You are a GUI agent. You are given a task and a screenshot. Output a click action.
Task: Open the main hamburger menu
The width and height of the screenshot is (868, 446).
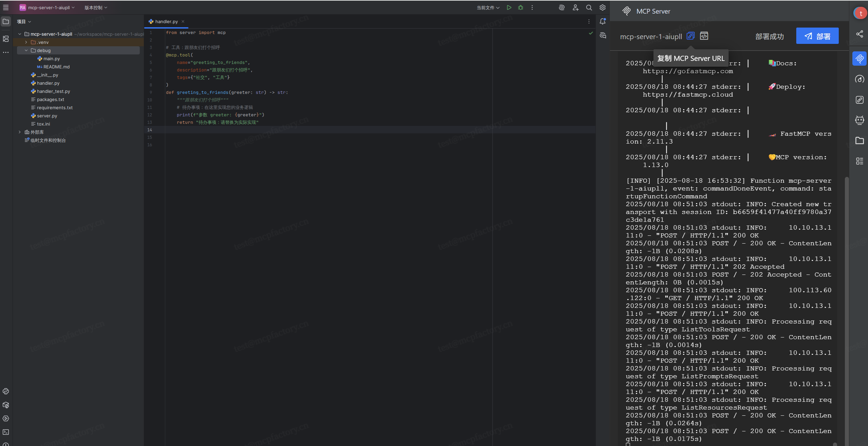[x=6, y=7]
